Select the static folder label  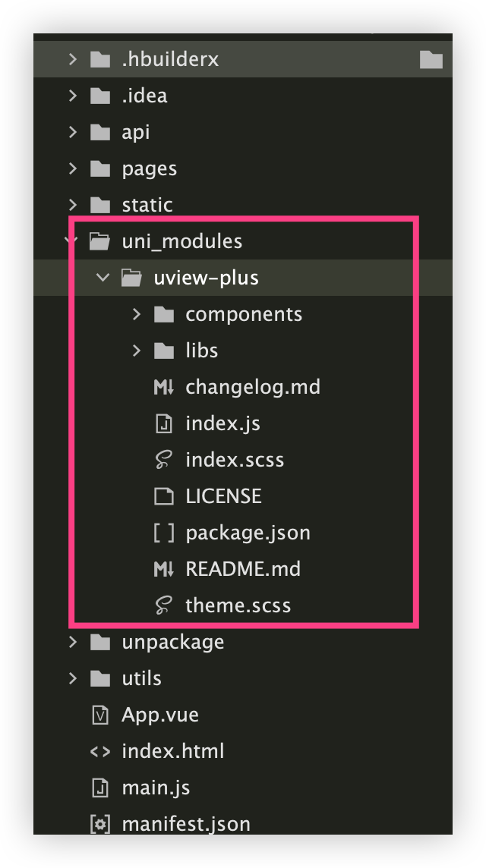pos(147,205)
